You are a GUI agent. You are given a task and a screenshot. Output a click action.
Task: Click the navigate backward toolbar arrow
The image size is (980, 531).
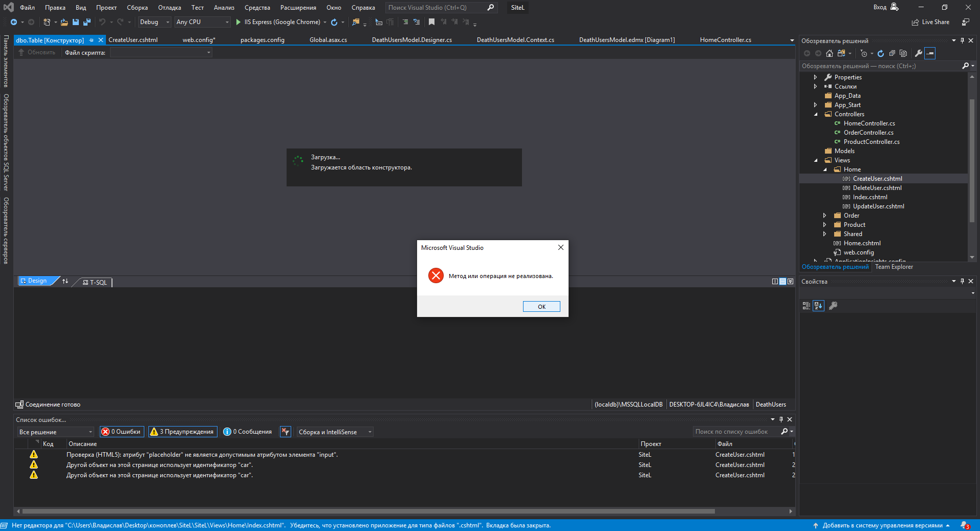coord(14,22)
